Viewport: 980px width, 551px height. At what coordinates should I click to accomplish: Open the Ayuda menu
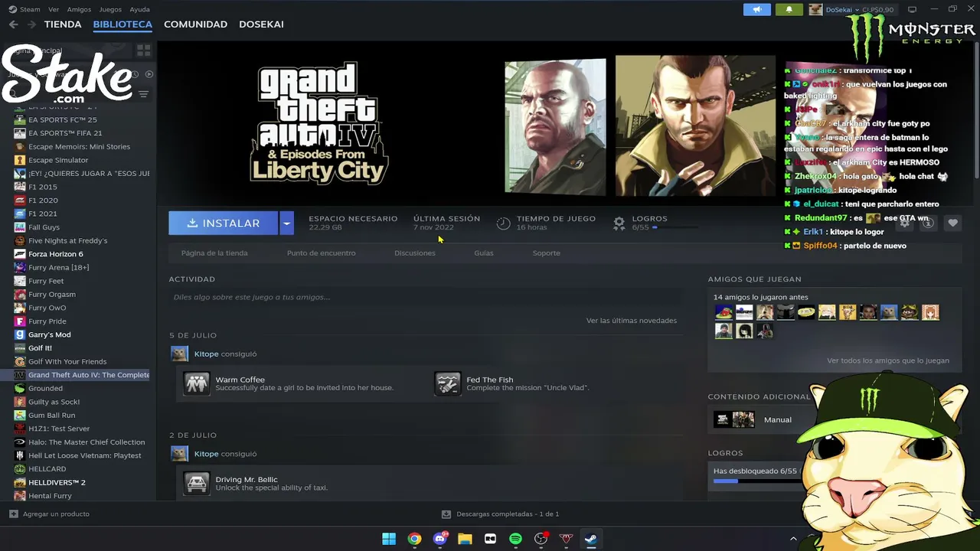pos(140,9)
